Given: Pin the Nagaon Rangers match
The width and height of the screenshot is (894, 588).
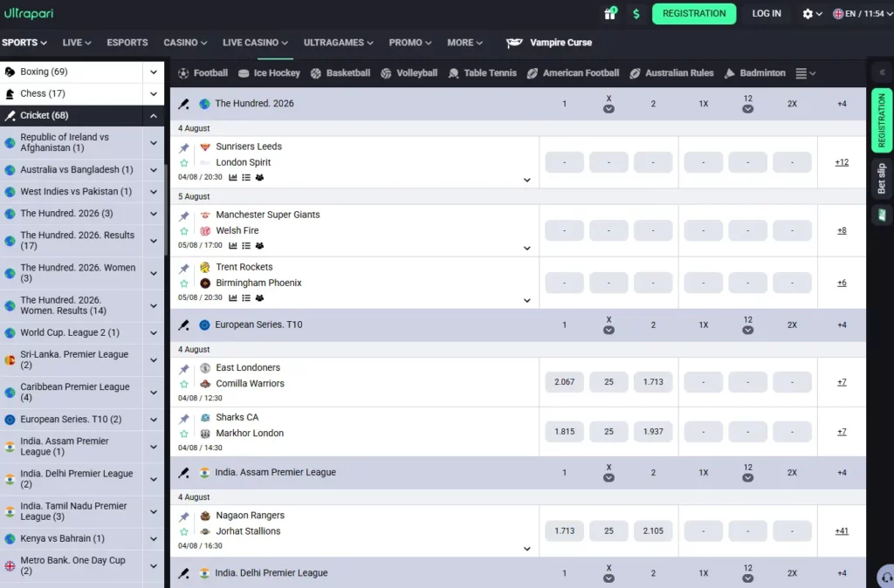Looking at the screenshot, I should pos(184,516).
